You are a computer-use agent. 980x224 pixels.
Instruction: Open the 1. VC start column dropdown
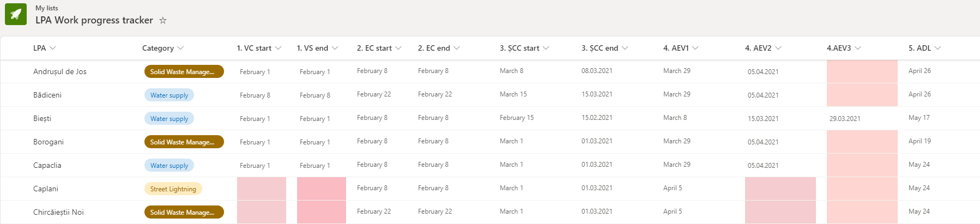click(x=278, y=48)
